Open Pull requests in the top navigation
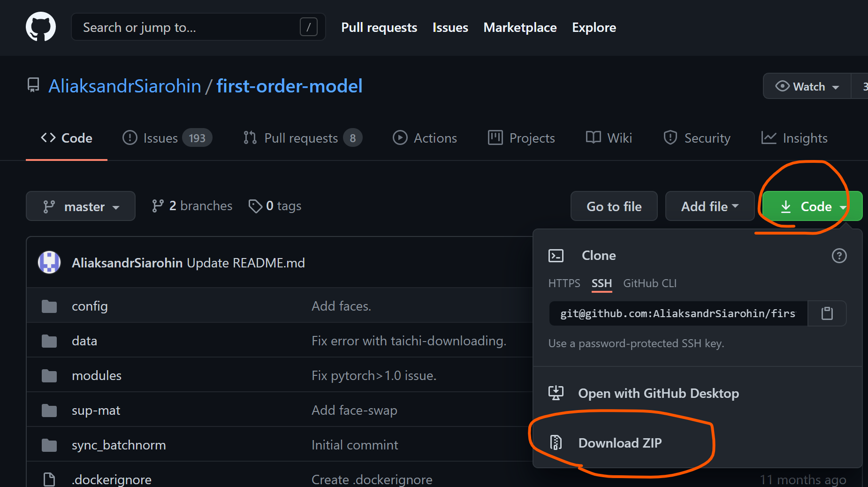Viewport: 868px width, 487px height. coord(379,28)
